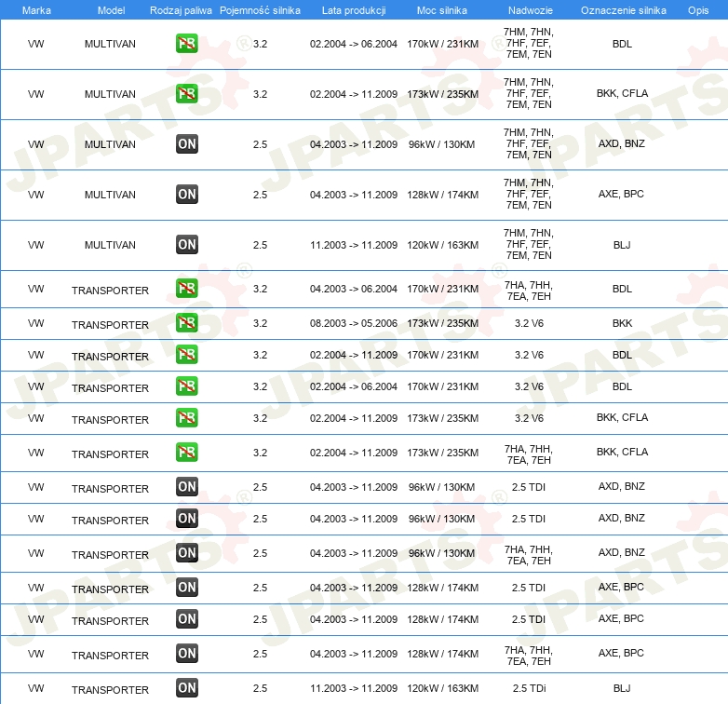Click ON icon in Transporter 96kW row with 7HA body
Viewport: 728px width, 704px height.
pyautogui.click(x=186, y=553)
